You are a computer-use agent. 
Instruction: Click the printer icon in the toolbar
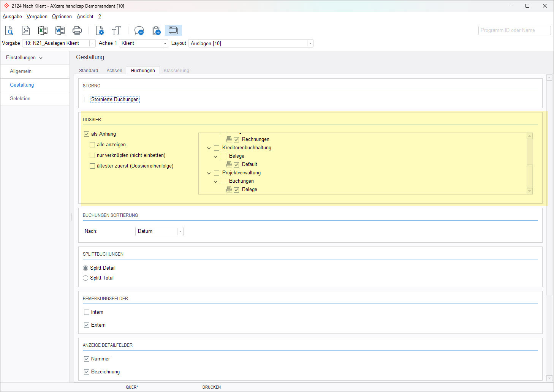(77, 30)
